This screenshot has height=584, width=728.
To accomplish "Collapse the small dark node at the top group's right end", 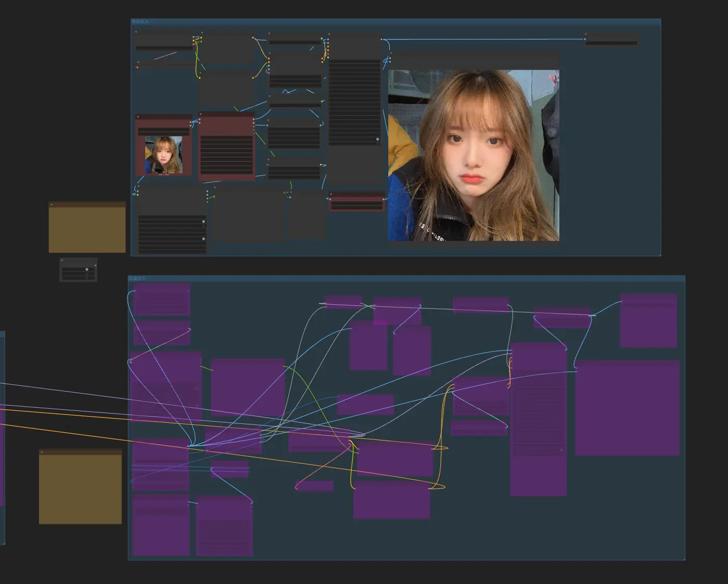I will 586,34.
